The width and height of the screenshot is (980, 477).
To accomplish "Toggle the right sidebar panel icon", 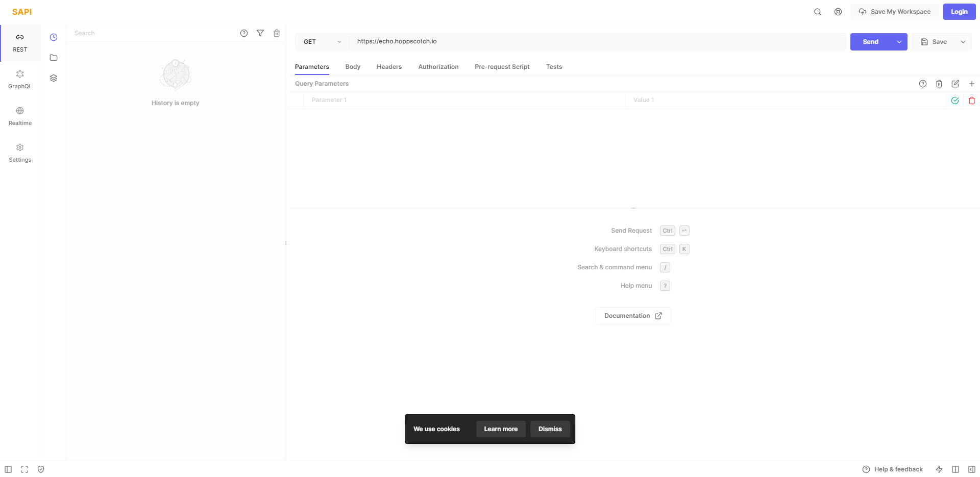I will (972, 469).
